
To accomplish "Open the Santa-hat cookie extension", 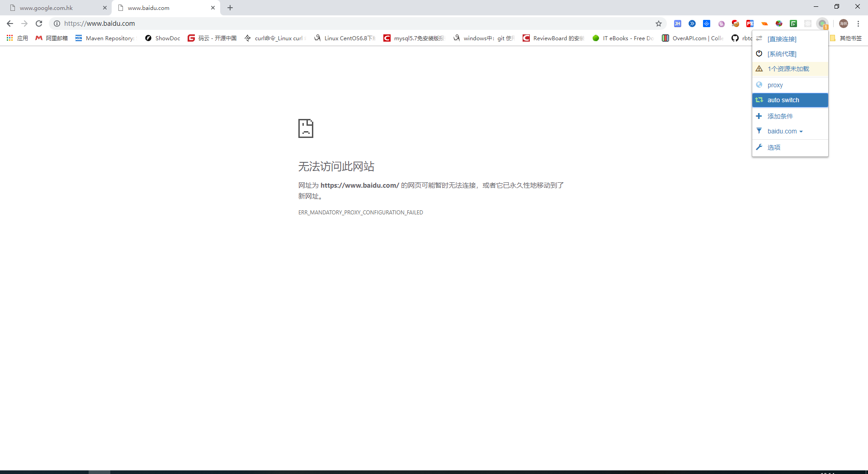I will point(736,24).
